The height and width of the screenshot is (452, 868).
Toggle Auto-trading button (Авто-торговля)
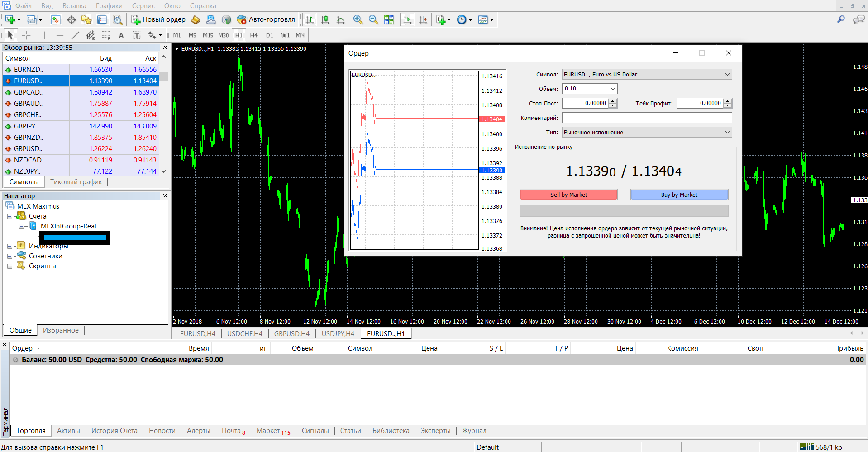click(266, 19)
